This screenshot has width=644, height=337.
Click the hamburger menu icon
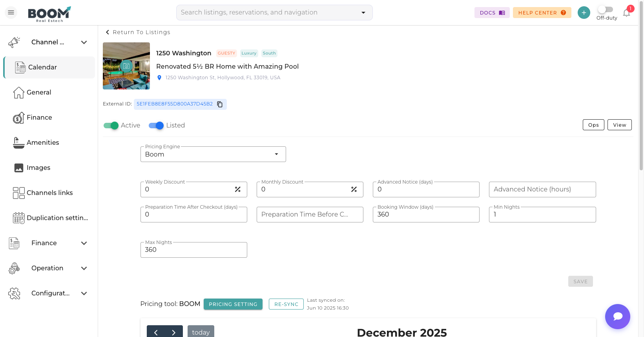click(11, 13)
